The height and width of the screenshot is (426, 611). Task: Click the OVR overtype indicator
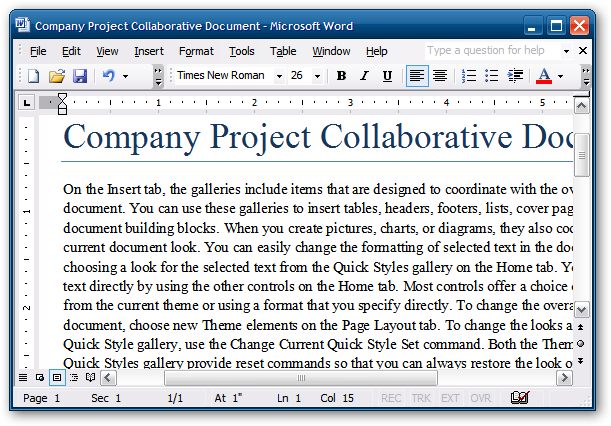point(481,398)
